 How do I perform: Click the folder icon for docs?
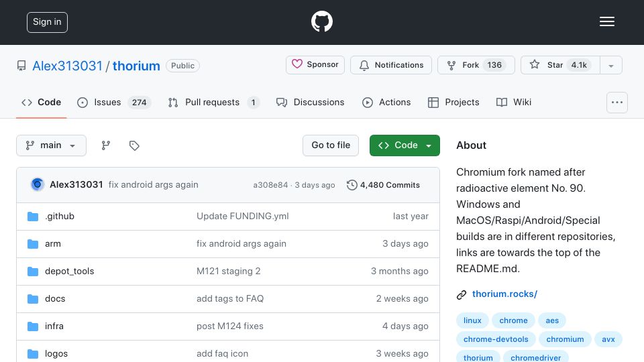click(33, 299)
